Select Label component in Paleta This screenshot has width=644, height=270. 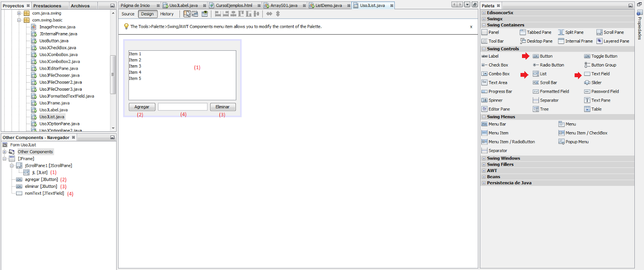(490, 56)
